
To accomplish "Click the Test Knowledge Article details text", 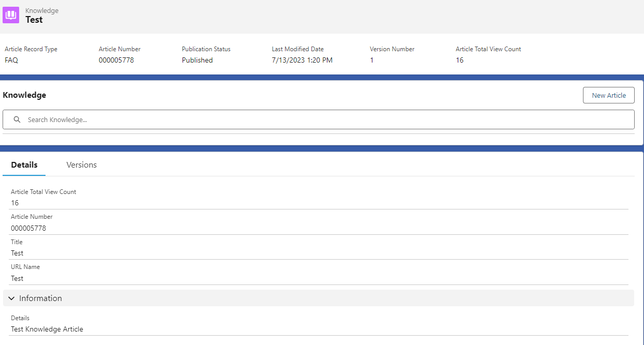I will tap(47, 329).
